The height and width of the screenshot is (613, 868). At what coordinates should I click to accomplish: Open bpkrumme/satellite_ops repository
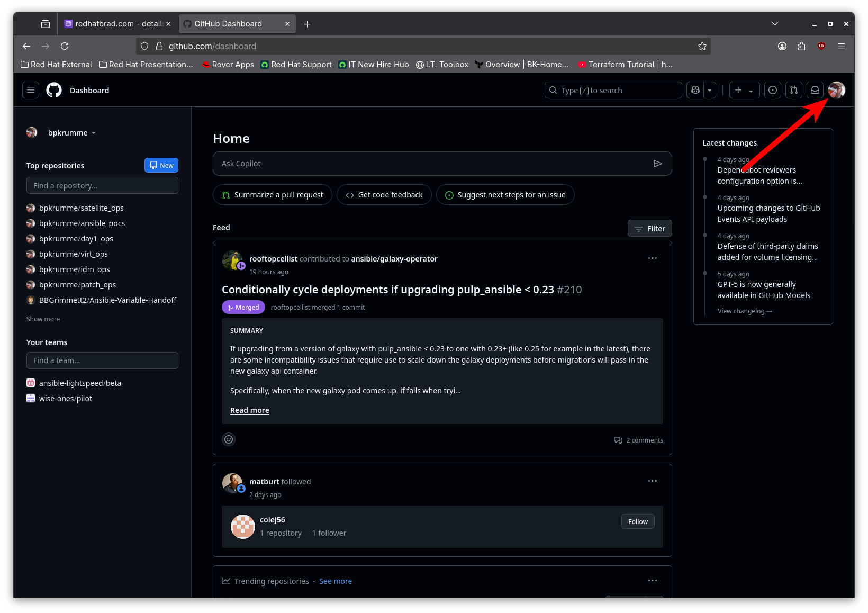[x=81, y=208]
